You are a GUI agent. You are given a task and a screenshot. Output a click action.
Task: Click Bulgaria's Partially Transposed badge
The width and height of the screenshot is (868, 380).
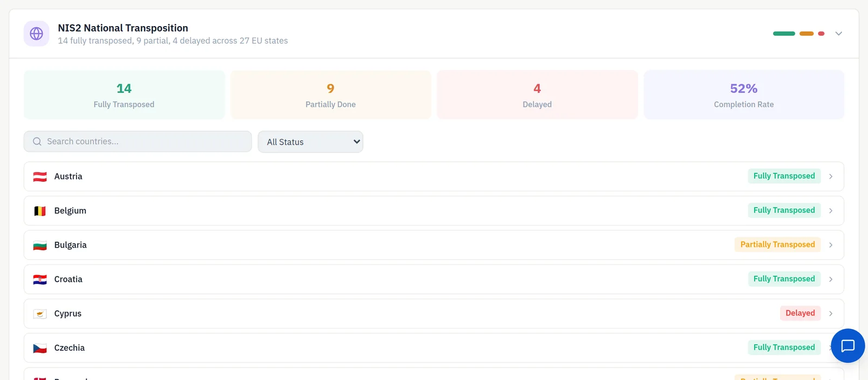coord(777,244)
